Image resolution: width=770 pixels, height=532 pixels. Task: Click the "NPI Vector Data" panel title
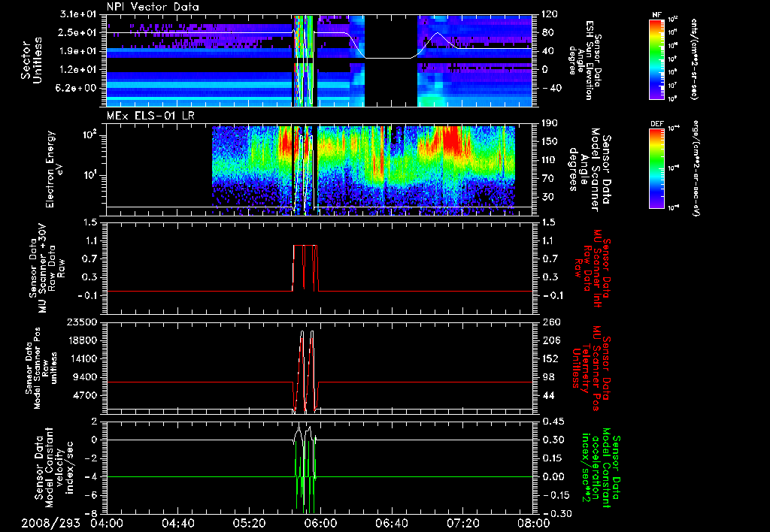153,7
